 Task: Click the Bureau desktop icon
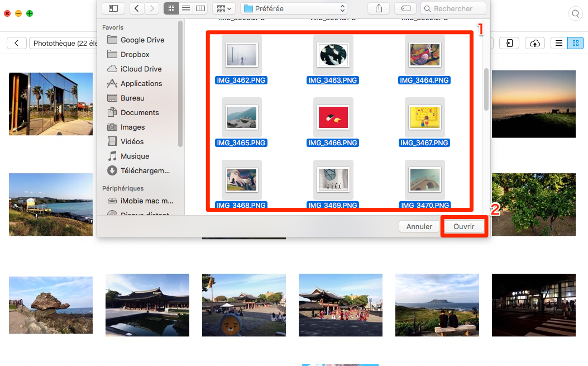pyautogui.click(x=112, y=98)
